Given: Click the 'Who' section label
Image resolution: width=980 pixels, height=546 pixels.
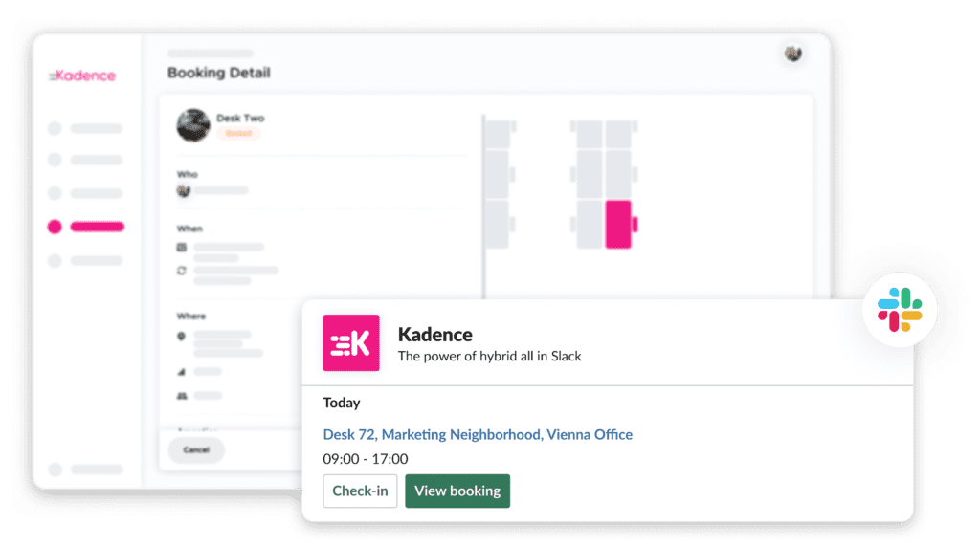Looking at the screenshot, I should click(x=187, y=174).
